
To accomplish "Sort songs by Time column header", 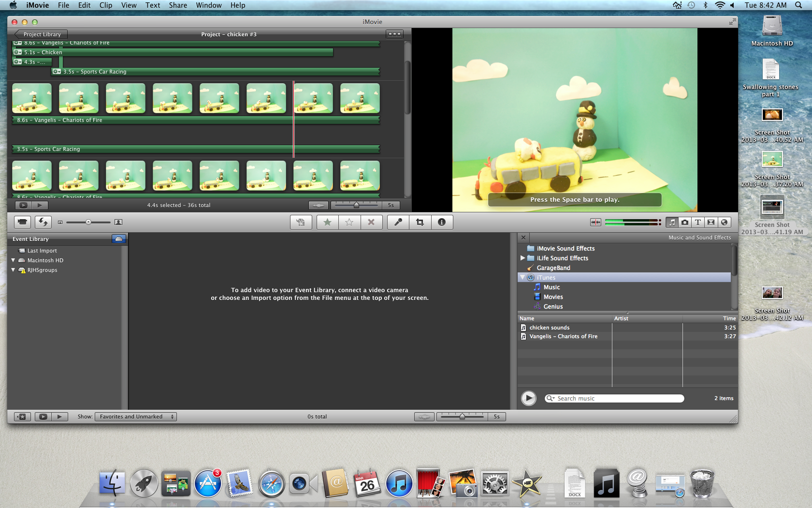I will click(710, 318).
